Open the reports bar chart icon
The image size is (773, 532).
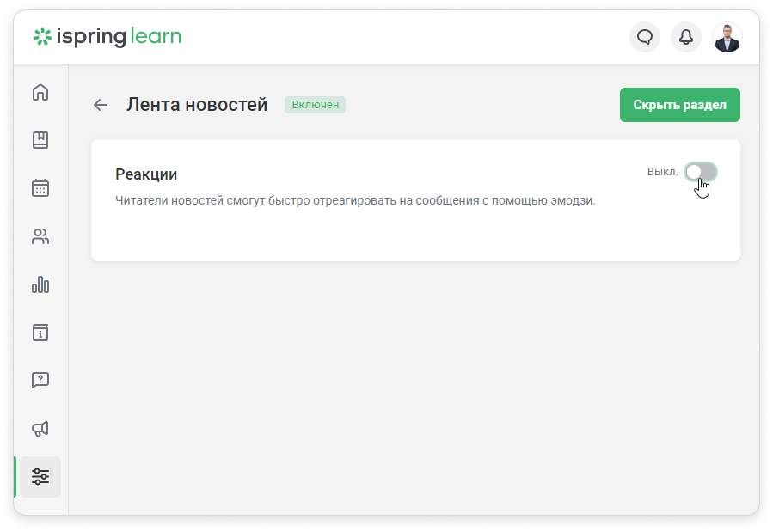(40, 284)
